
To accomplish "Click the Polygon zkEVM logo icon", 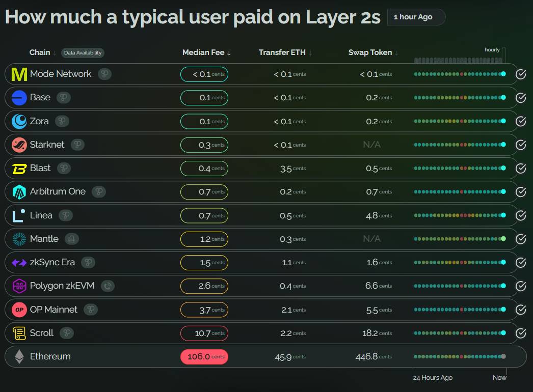I will click(19, 286).
